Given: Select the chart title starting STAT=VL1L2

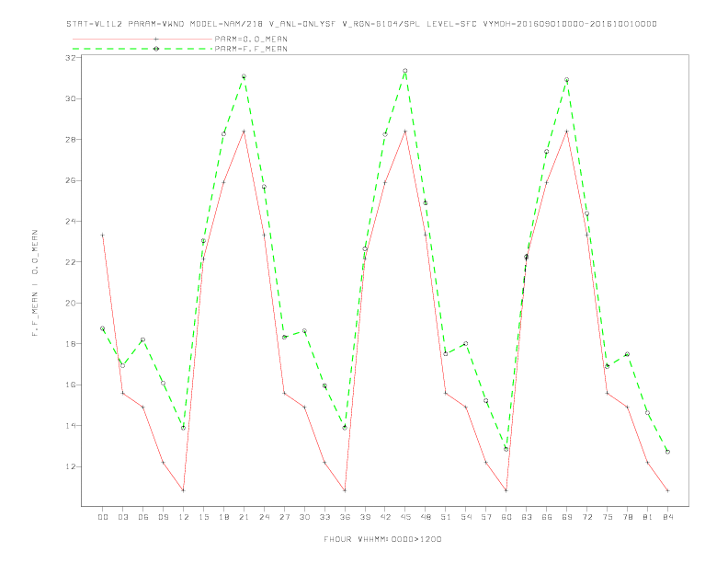Looking at the screenshot, I should click(x=361, y=24).
